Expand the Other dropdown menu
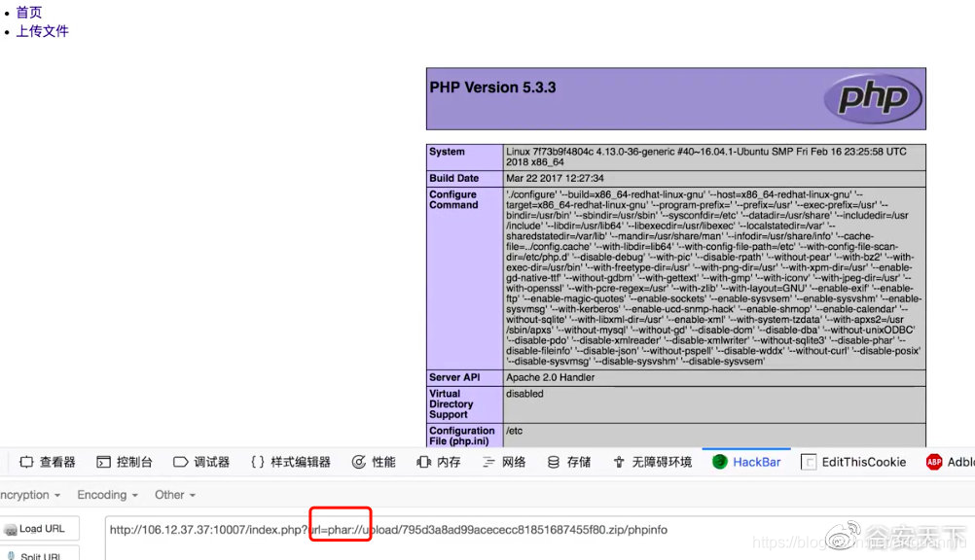Screen dimensions: 975x560 175,495
